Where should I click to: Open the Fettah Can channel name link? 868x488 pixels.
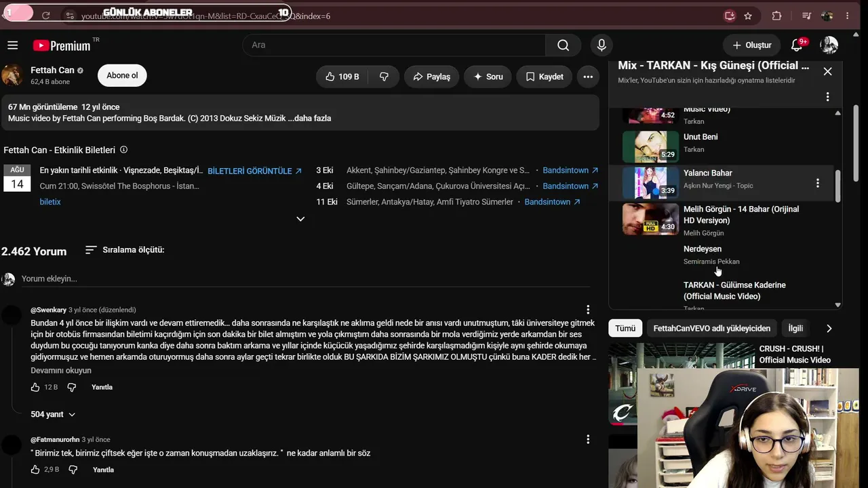coord(52,70)
